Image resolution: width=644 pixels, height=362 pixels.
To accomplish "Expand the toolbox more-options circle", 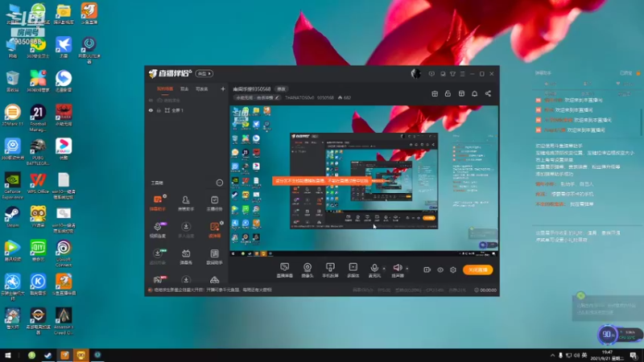I will point(219,183).
